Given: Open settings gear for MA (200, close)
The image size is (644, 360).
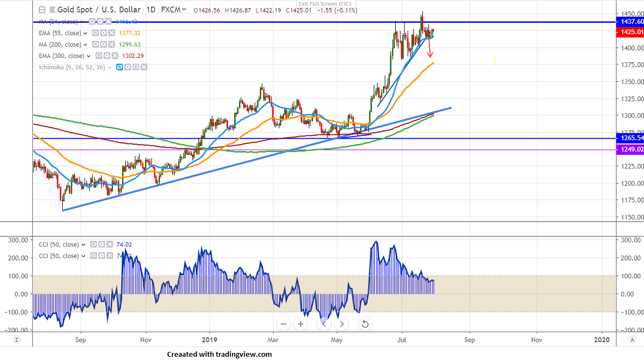Looking at the screenshot, I should tap(103, 44).
